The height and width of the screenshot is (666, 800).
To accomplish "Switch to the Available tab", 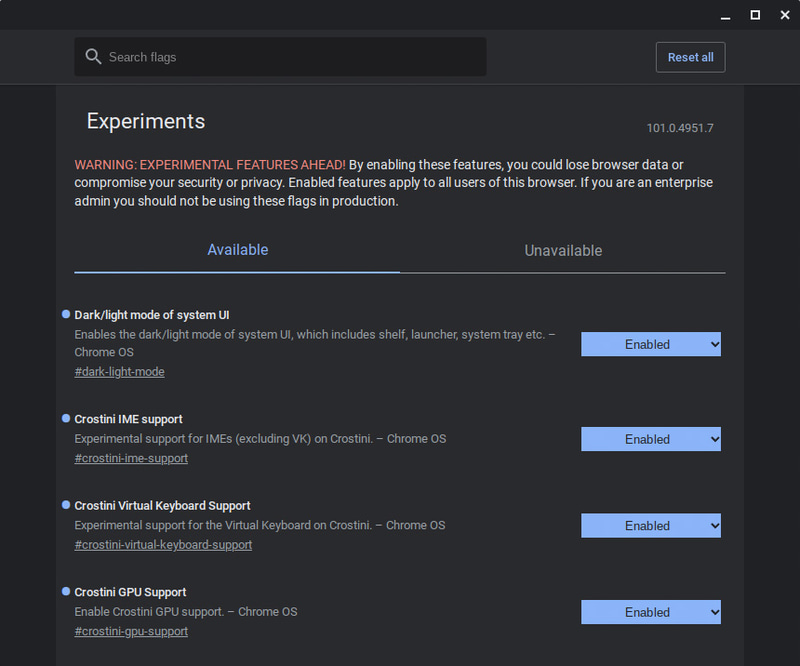I will click(x=237, y=250).
